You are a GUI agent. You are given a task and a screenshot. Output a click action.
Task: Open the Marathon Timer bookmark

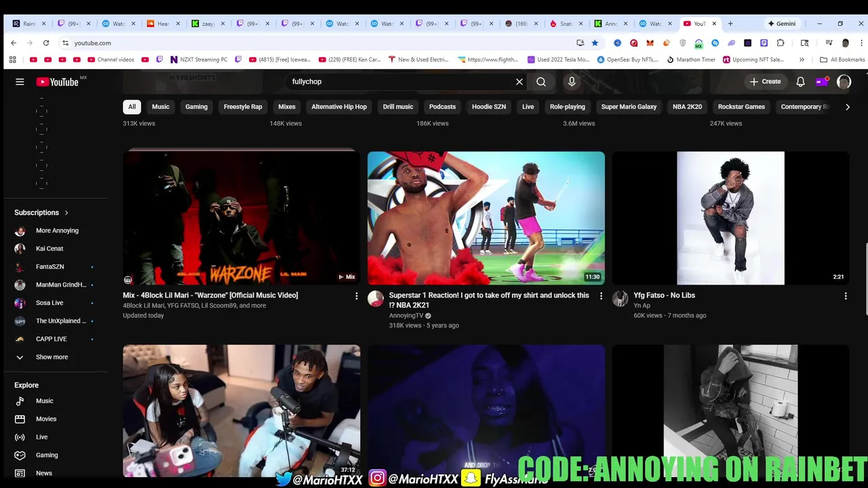point(691,60)
